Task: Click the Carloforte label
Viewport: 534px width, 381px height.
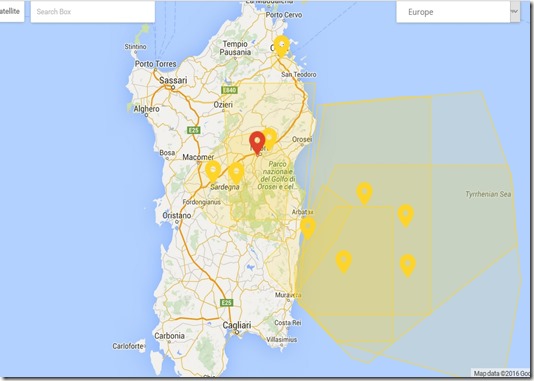Action: (128, 346)
